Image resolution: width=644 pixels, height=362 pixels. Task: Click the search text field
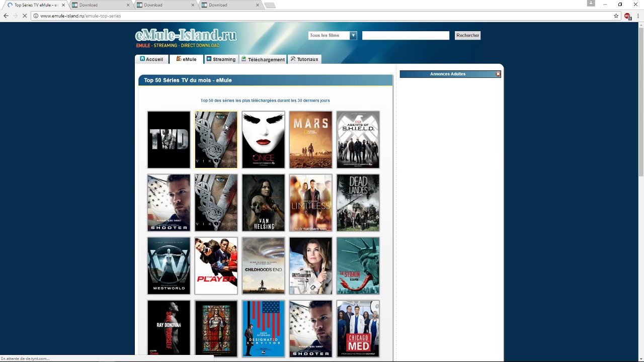[x=406, y=35]
